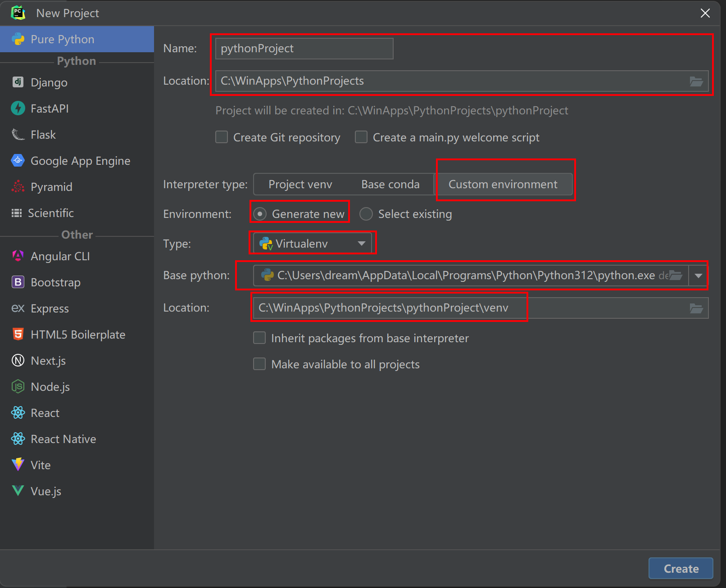Select the Select existing radio button
726x588 pixels.
point(366,214)
